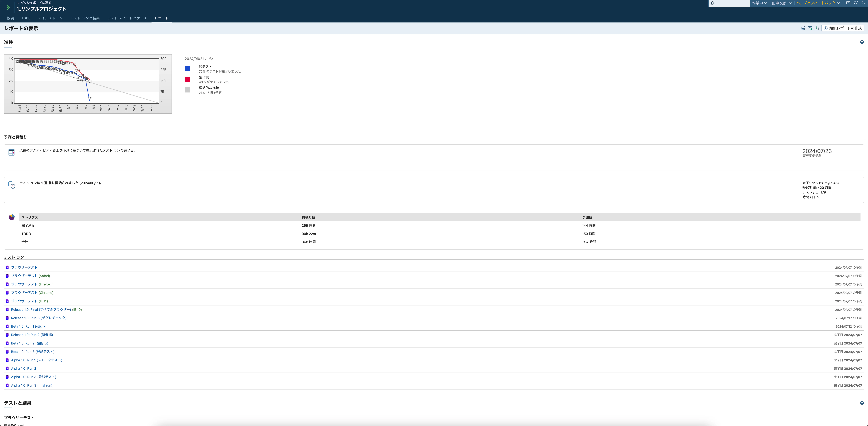Select the レポート tab
Viewport: 868px width, 426px height.
162,18
